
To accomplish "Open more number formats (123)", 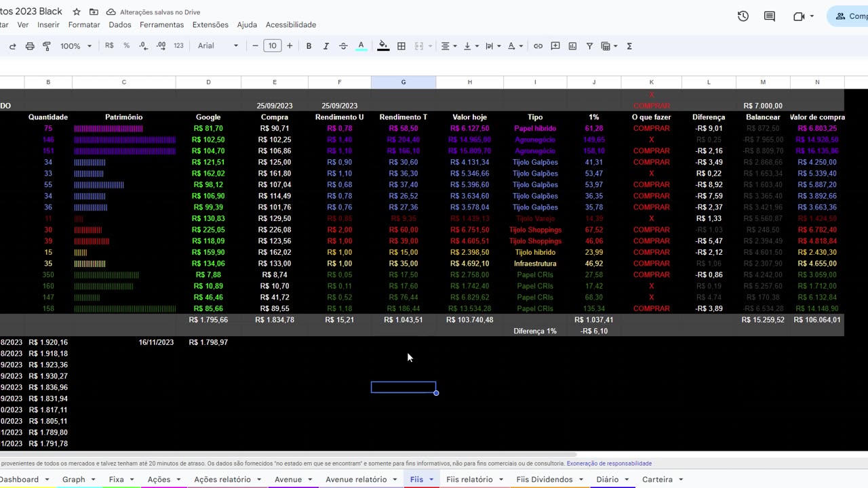I will coord(178,46).
